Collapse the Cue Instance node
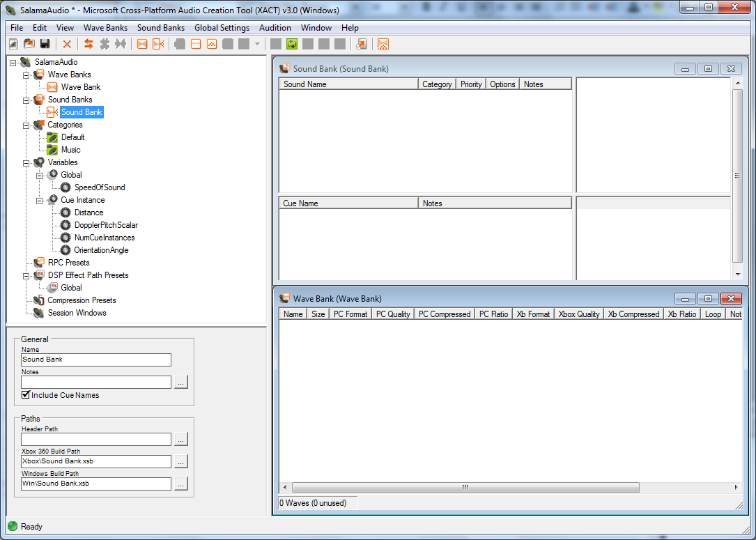Screen dimensions: 756x540 click(x=40, y=200)
